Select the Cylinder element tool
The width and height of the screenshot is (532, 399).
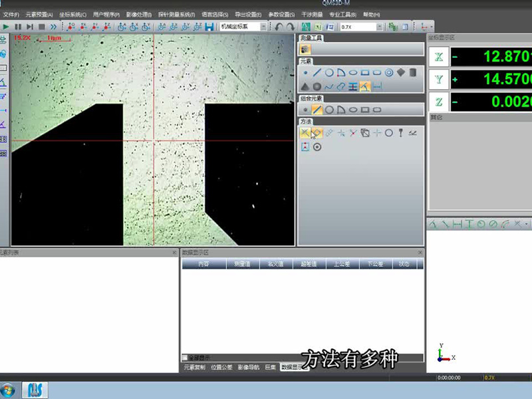412,72
